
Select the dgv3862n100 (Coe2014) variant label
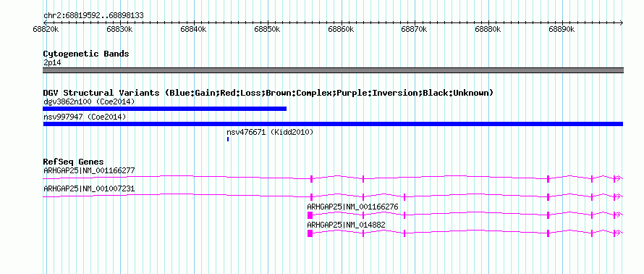[x=89, y=101]
